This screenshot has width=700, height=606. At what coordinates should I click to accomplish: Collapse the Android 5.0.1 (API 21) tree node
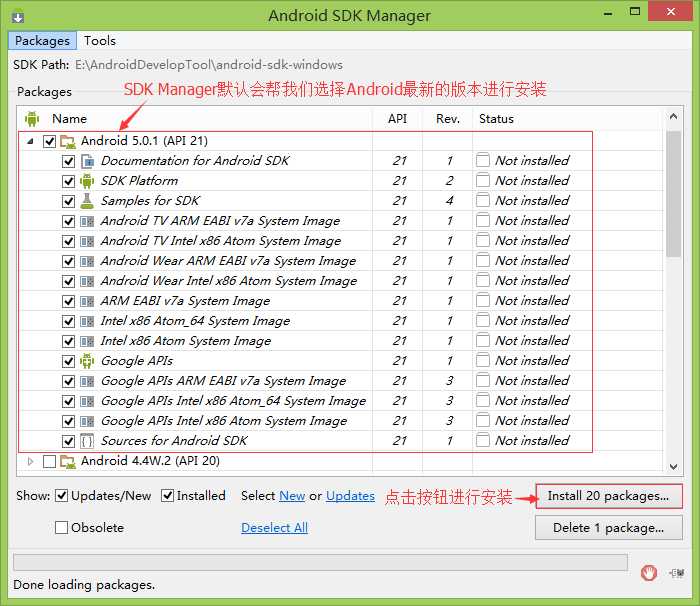(30, 142)
